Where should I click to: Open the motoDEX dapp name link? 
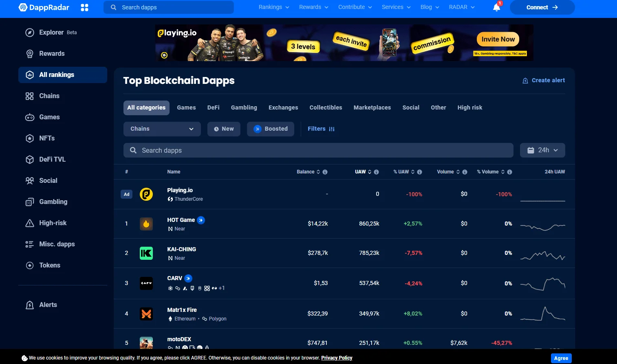pos(179,340)
